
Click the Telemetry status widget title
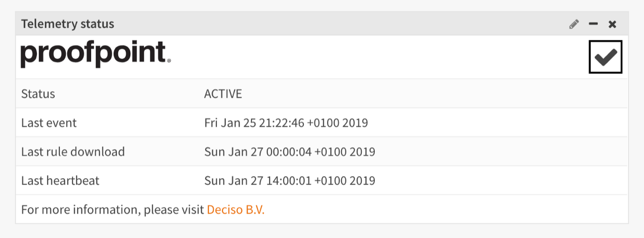point(67,24)
